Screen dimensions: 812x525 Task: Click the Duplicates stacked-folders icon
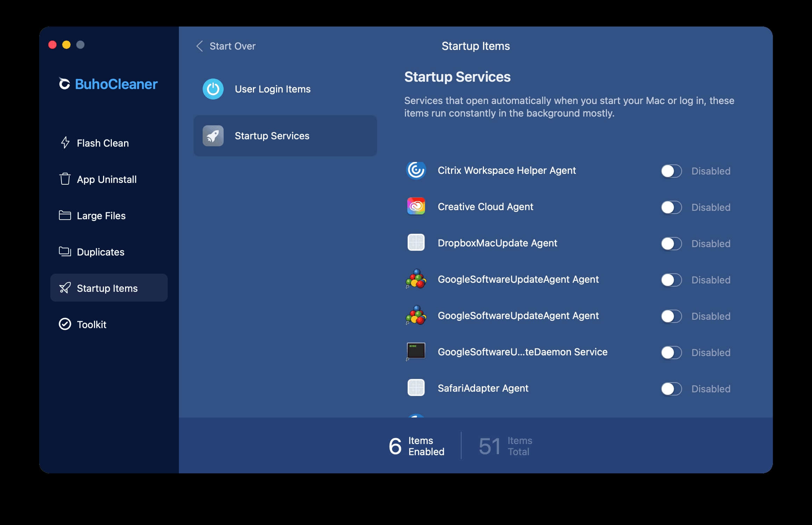(x=65, y=252)
